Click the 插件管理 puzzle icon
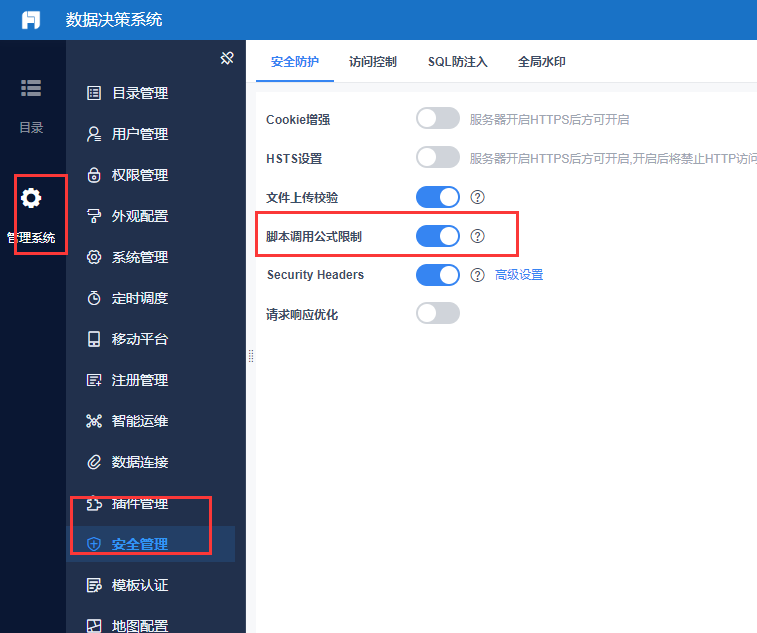Viewport: 757px width, 633px height. click(94, 503)
